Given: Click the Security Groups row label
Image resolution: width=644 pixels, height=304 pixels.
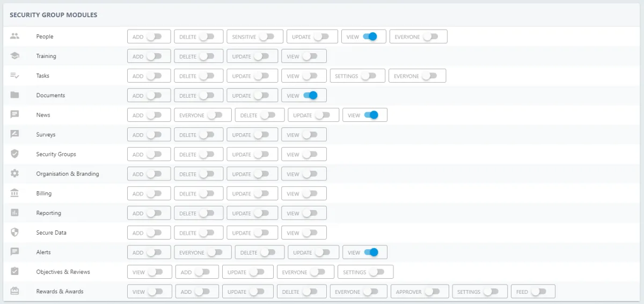Looking at the screenshot, I should (x=56, y=154).
